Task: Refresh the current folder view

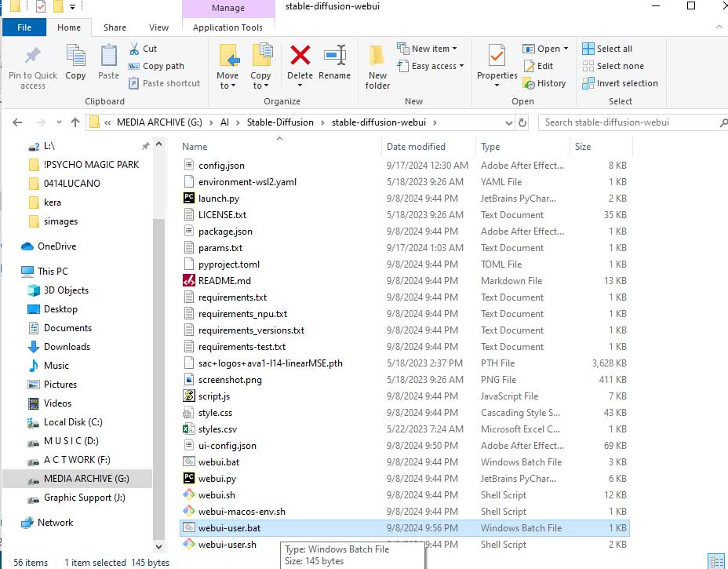Action: pos(522,122)
